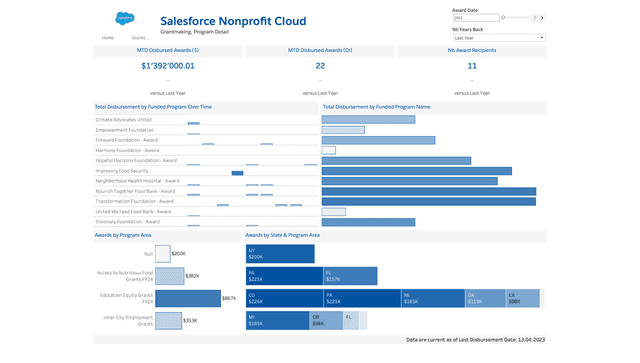
Task: Click Forward Foundation disbursement bar
Action: [378, 140]
